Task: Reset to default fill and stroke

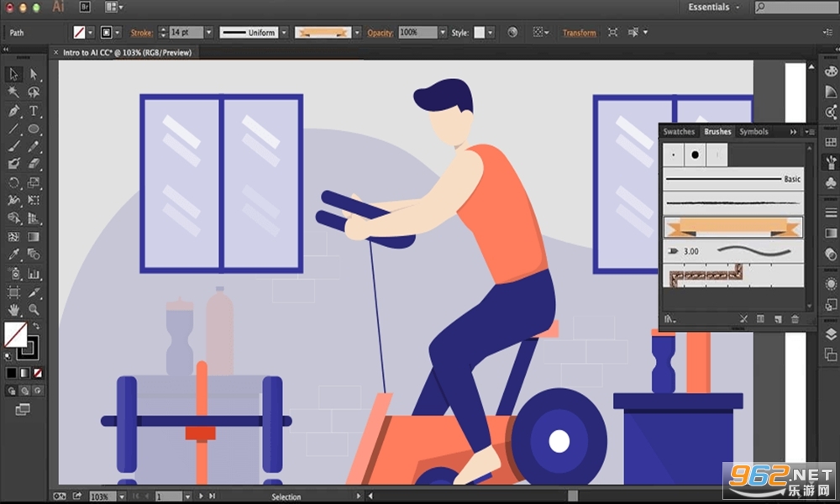Action: click(x=8, y=355)
